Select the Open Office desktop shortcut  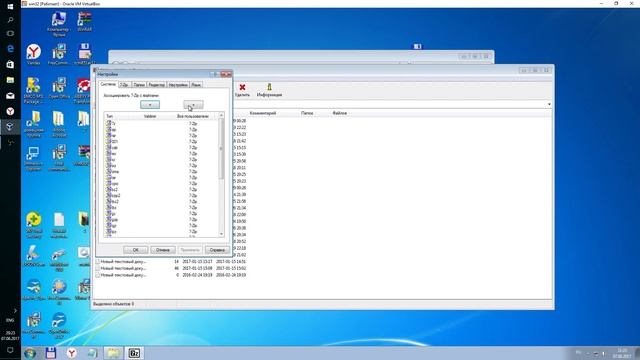[x=59, y=88]
